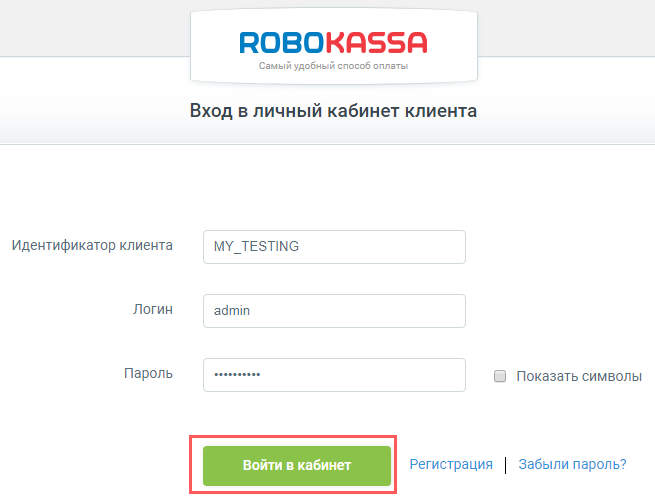
Task: Click the blue ROBO part of logo
Action: (x=282, y=43)
